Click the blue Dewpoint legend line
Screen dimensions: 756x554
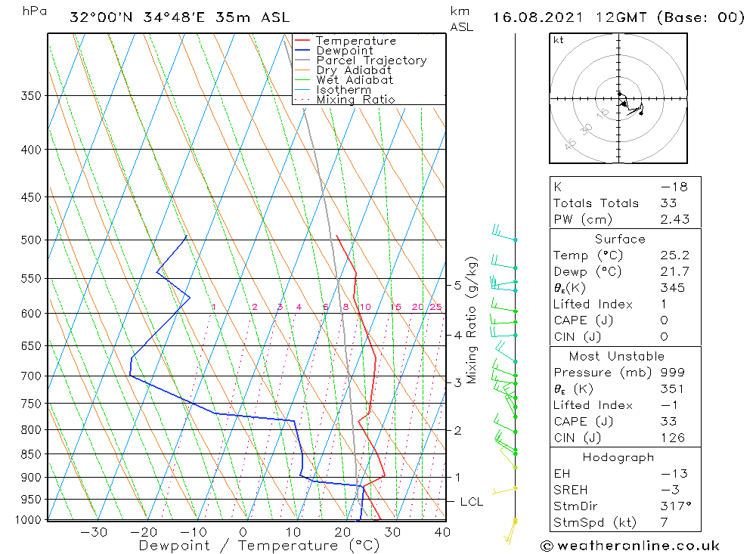pyautogui.click(x=302, y=50)
